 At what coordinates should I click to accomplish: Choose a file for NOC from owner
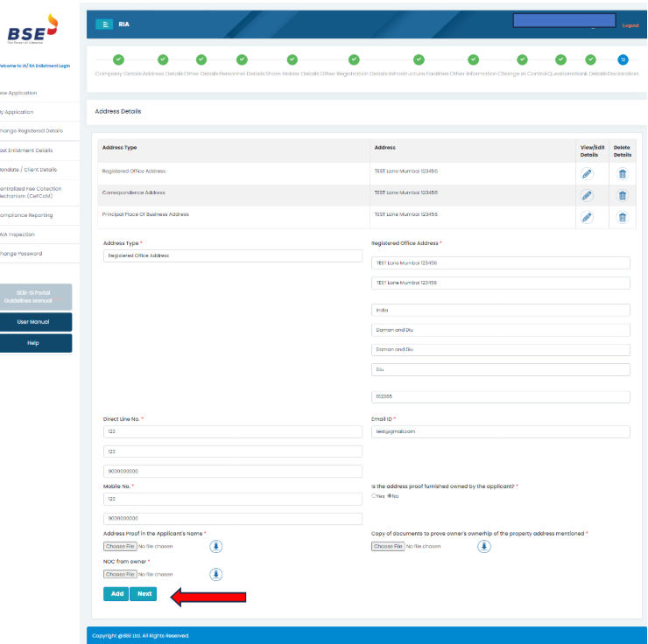pyautogui.click(x=119, y=574)
